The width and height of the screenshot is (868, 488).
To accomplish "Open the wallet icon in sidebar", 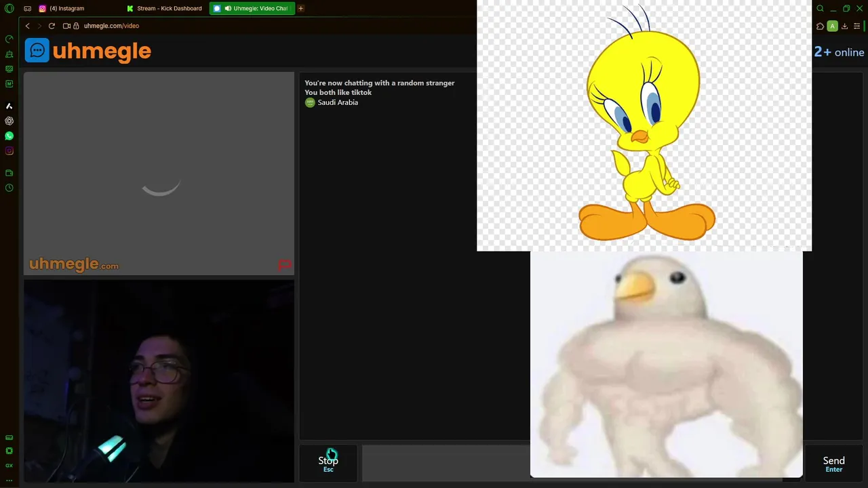I will pyautogui.click(x=9, y=173).
